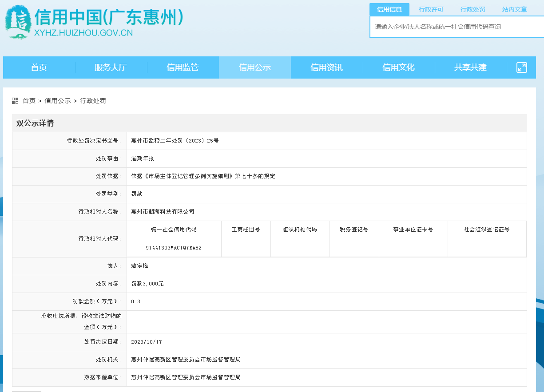Click the 行政处罚决定书文号 row label
The width and height of the screenshot is (544, 392).
tap(94, 141)
